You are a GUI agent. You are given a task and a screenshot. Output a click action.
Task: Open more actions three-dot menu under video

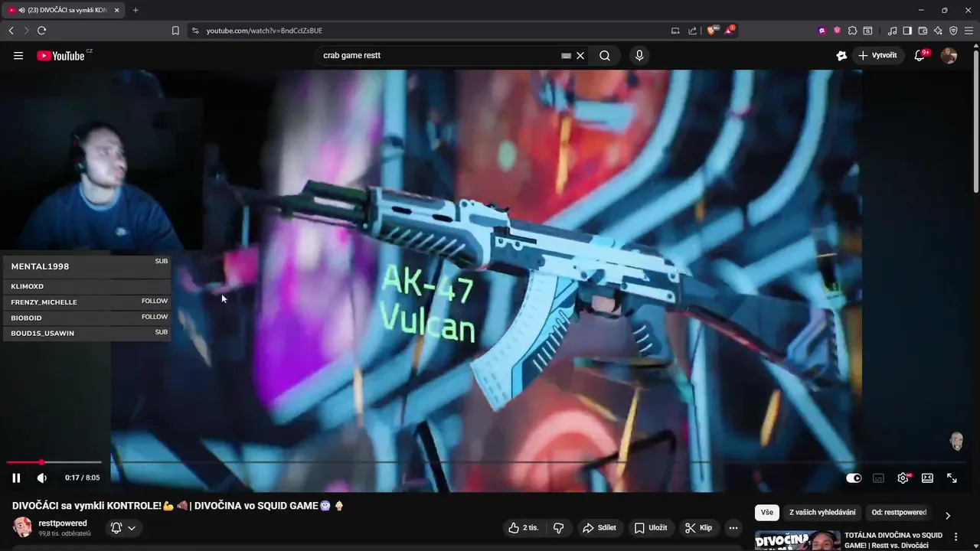pyautogui.click(x=733, y=527)
